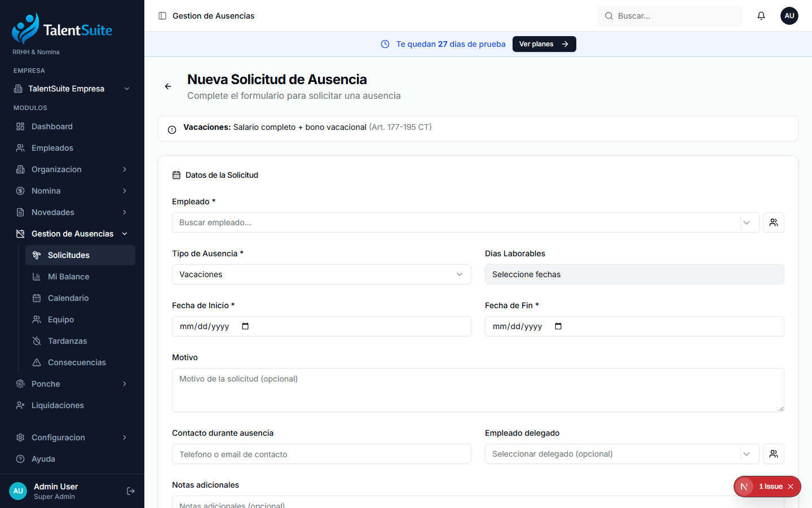Open Liquidaciones in the sidebar
The image size is (812, 508).
(x=72, y=405)
